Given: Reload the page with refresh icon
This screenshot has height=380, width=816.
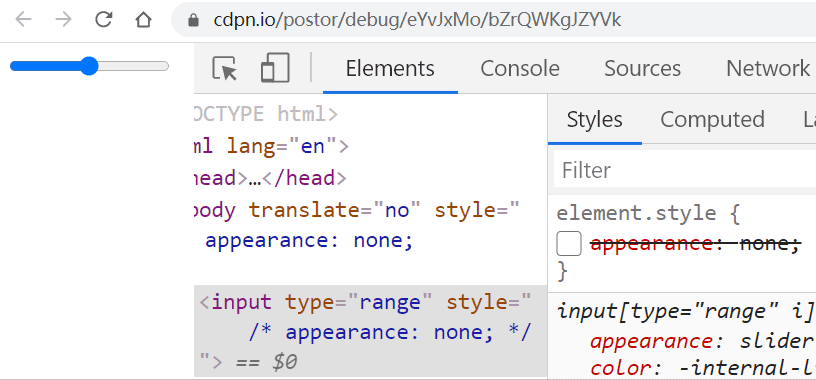Looking at the screenshot, I should click(x=104, y=20).
